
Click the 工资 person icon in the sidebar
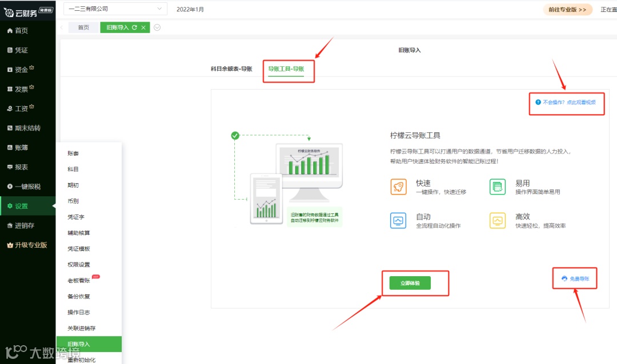click(x=10, y=108)
